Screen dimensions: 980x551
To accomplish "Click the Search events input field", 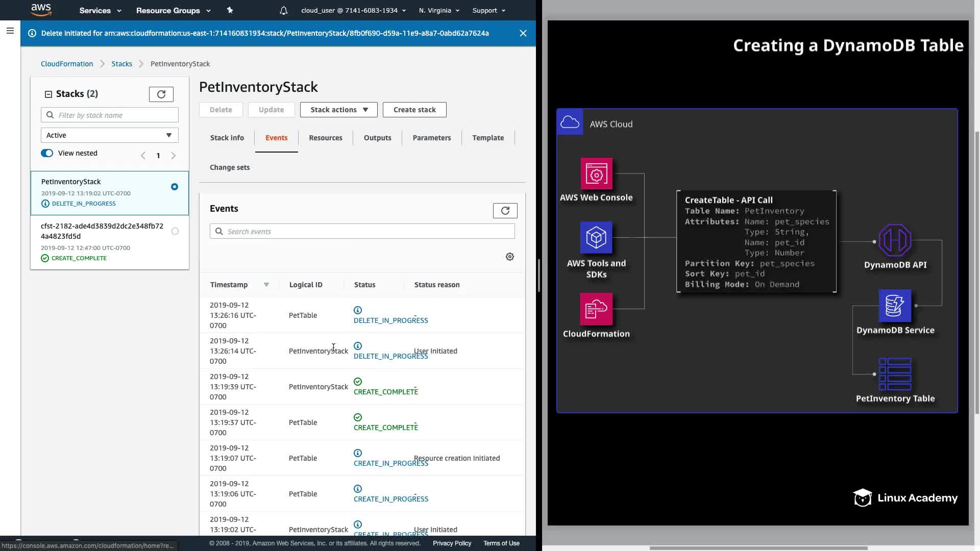I will tap(362, 232).
